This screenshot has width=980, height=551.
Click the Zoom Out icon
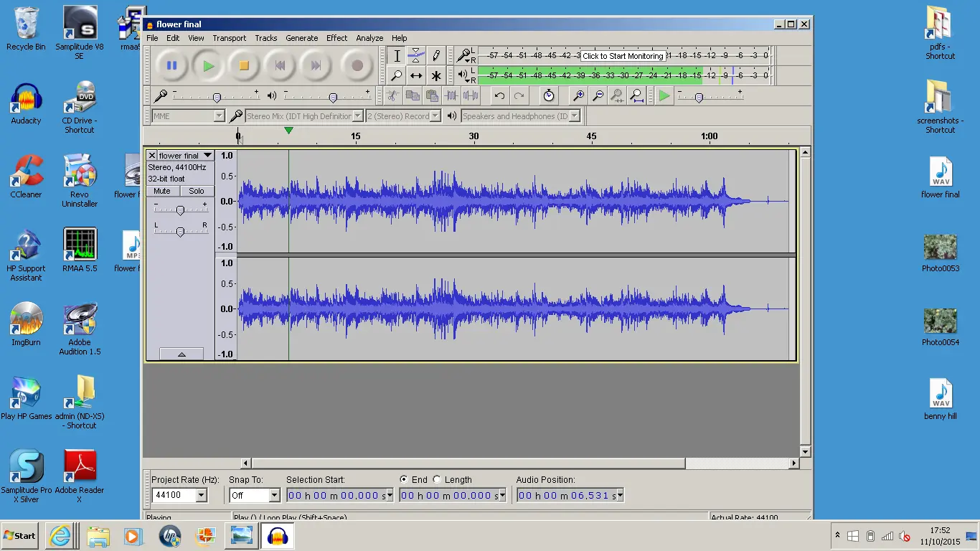pos(598,96)
